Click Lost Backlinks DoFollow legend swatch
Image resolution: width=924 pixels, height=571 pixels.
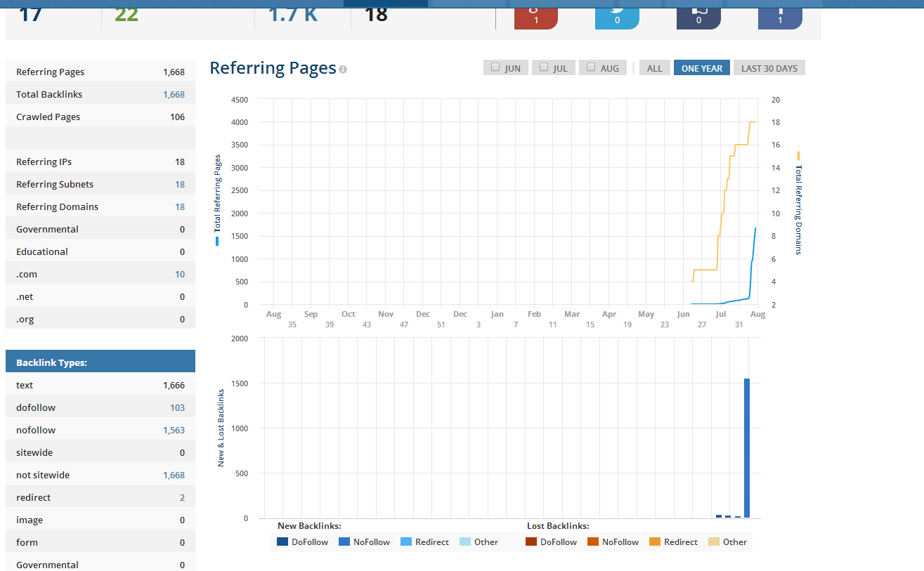click(x=531, y=542)
